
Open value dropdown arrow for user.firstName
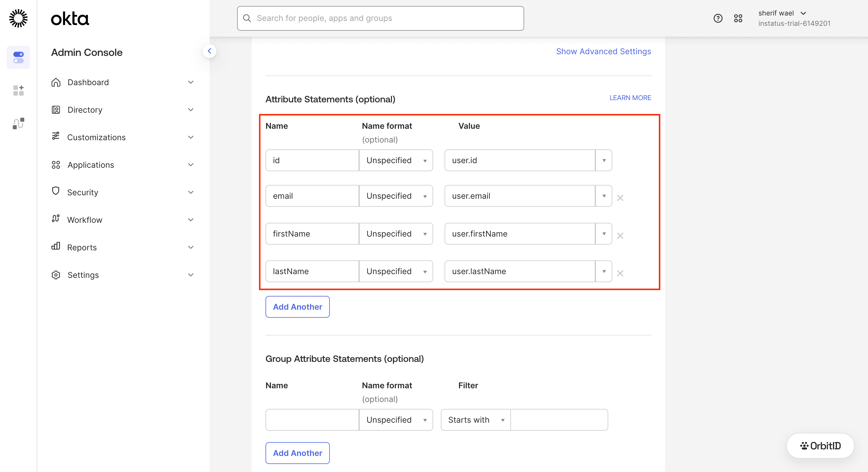(604, 234)
